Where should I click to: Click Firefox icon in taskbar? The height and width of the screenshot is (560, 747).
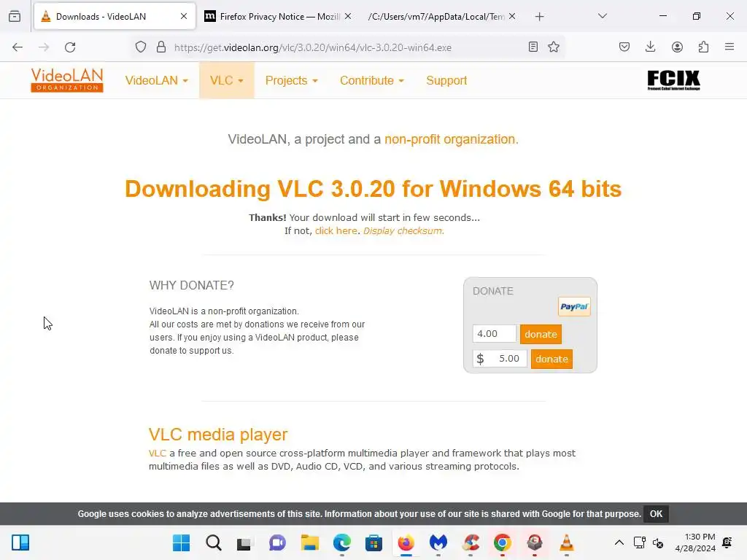pyautogui.click(x=406, y=542)
